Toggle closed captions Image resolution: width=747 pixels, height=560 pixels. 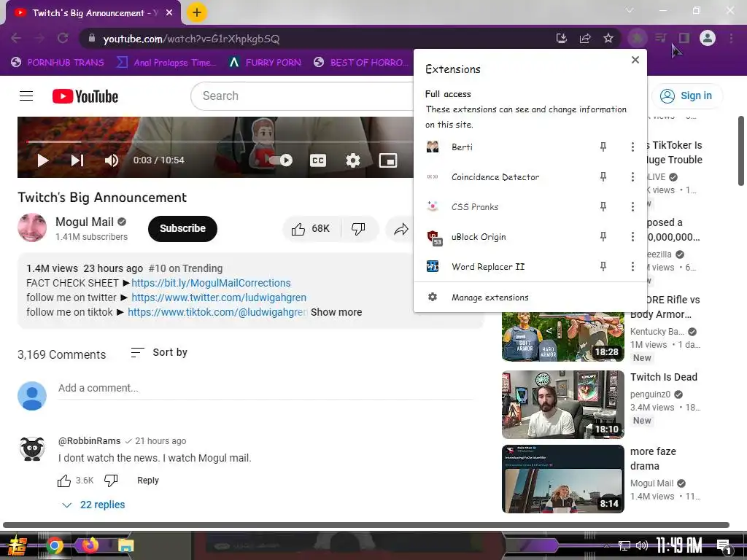tap(318, 160)
